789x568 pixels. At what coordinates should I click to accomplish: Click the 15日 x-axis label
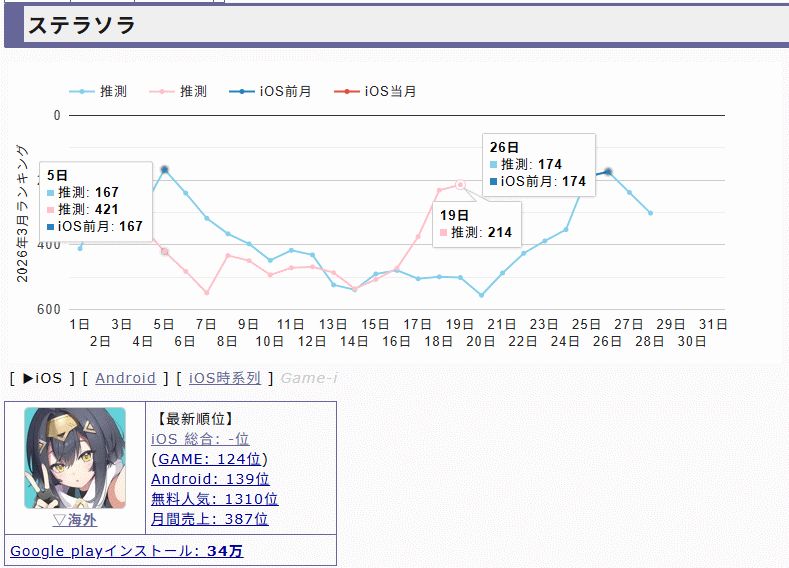[x=375, y=324]
